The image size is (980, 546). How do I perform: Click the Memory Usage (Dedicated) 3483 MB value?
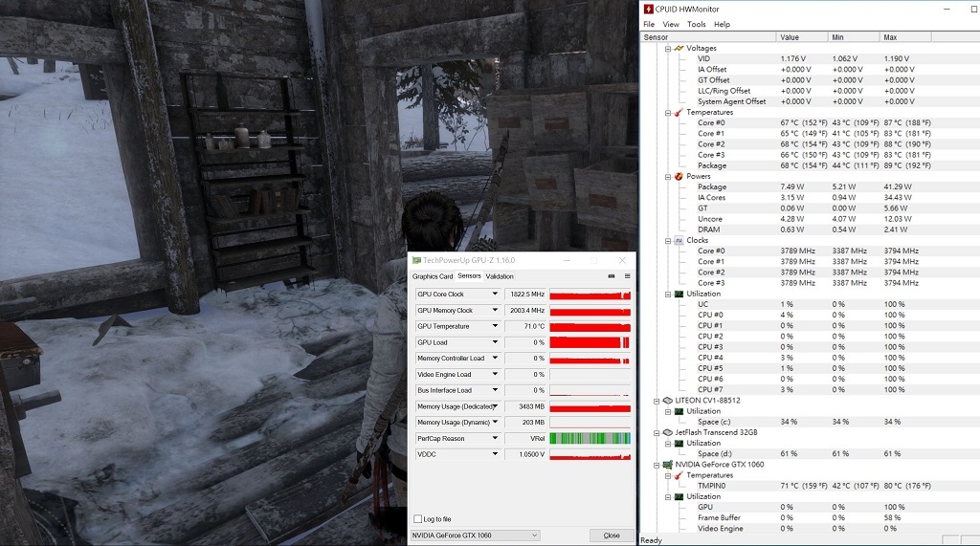(525, 406)
